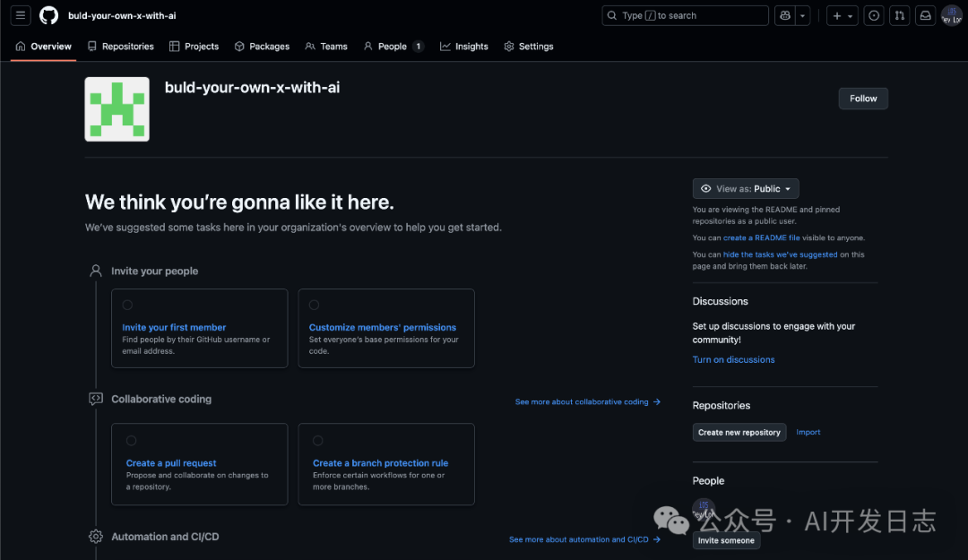Click the organization's green identicon avatar
The width and height of the screenshot is (968, 560).
tap(117, 109)
